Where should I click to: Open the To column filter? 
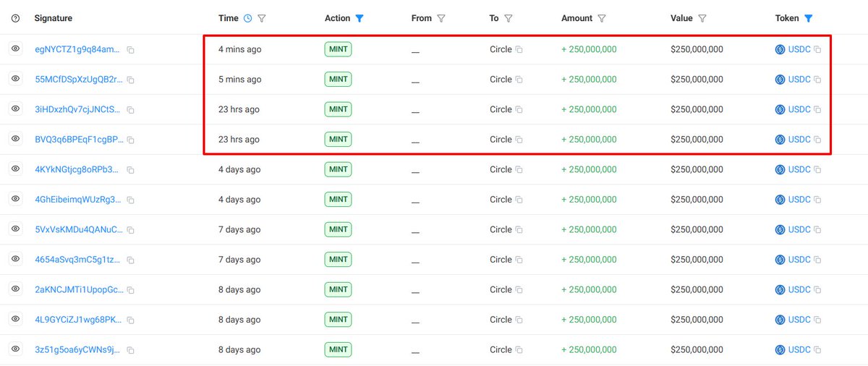click(x=509, y=18)
